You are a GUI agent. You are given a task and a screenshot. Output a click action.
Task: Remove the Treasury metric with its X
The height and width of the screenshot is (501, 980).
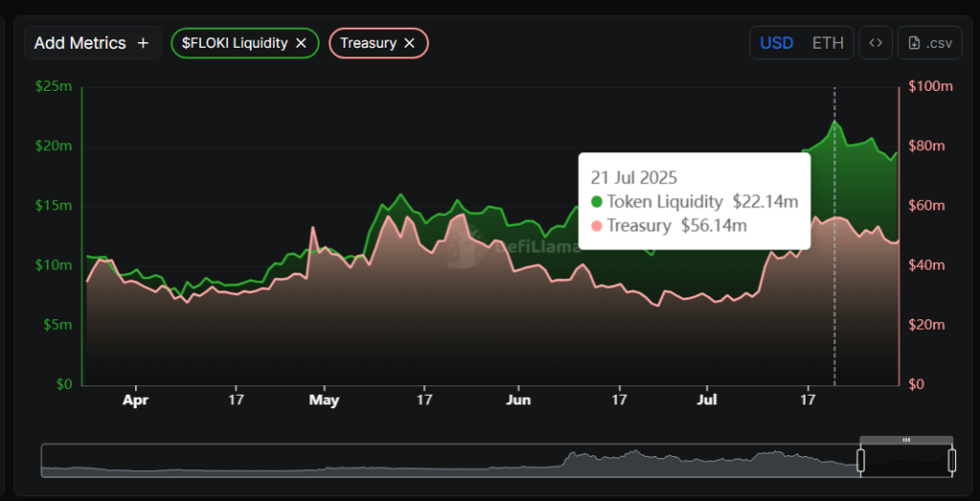click(x=410, y=43)
